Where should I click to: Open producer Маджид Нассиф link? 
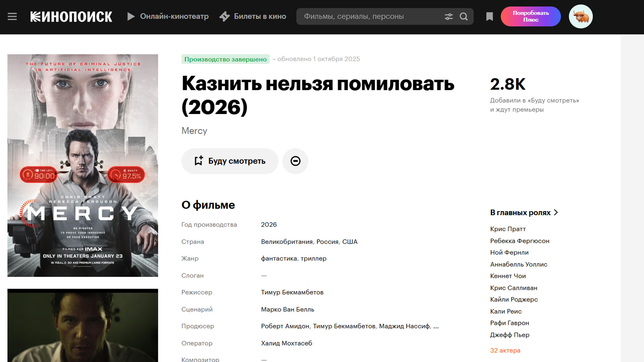(x=404, y=326)
